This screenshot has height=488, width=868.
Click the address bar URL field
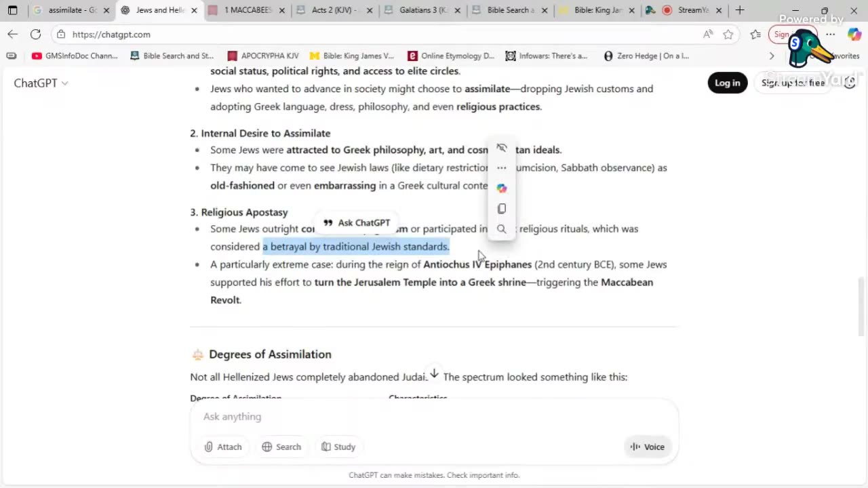[380, 35]
